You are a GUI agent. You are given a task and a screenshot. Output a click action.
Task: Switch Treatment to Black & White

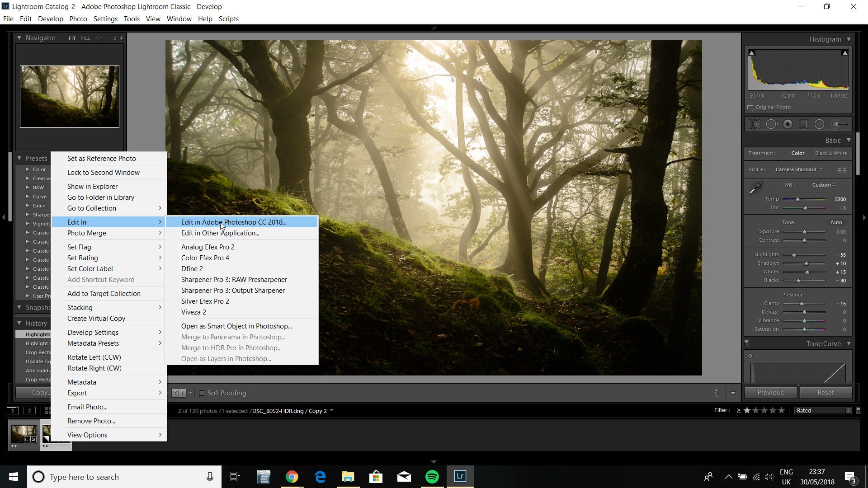830,153
